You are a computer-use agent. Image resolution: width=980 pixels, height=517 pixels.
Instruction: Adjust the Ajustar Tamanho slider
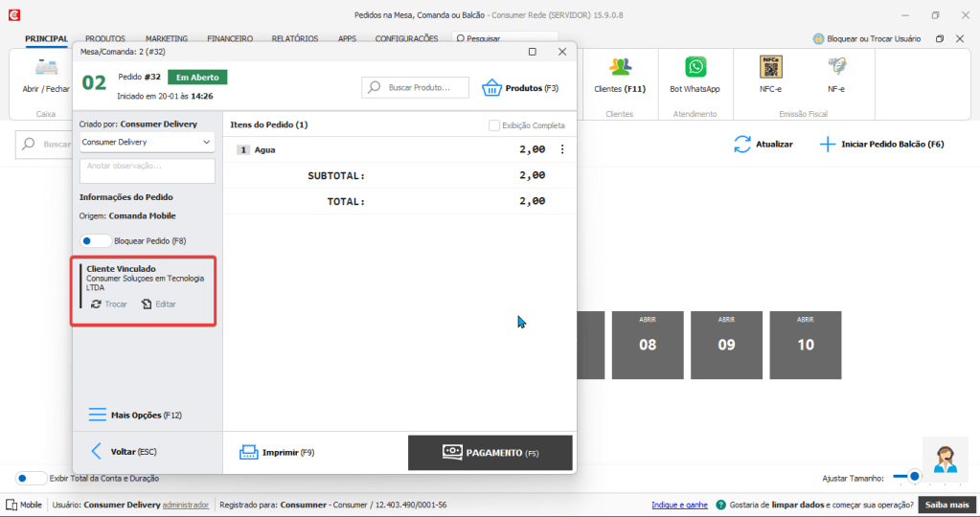[914, 476]
